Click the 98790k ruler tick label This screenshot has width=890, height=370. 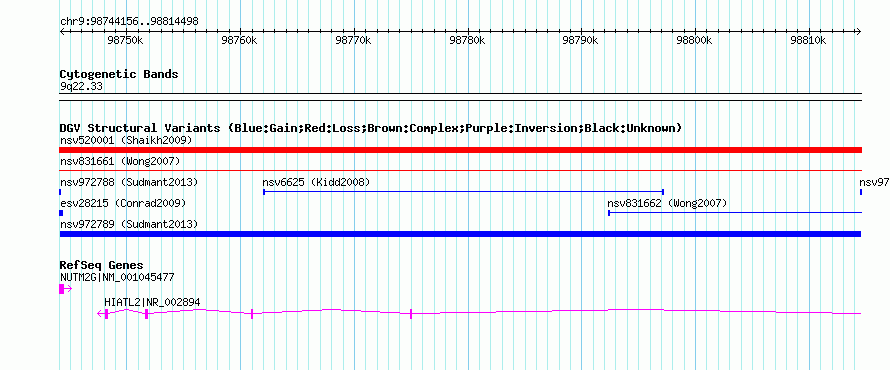tap(581, 40)
